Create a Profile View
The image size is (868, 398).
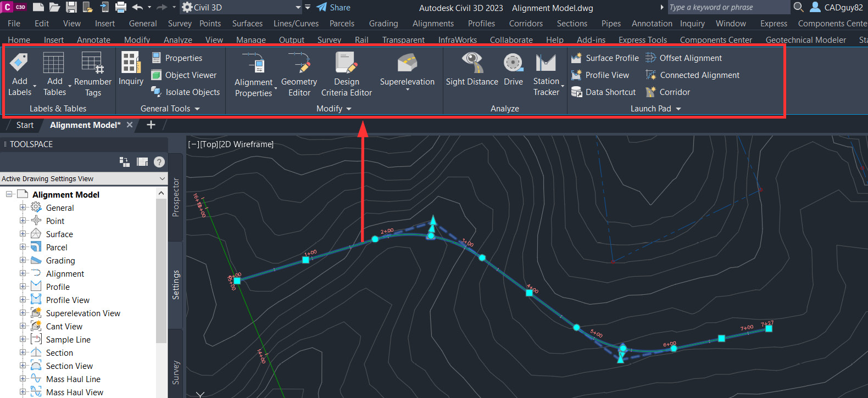(x=600, y=75)
